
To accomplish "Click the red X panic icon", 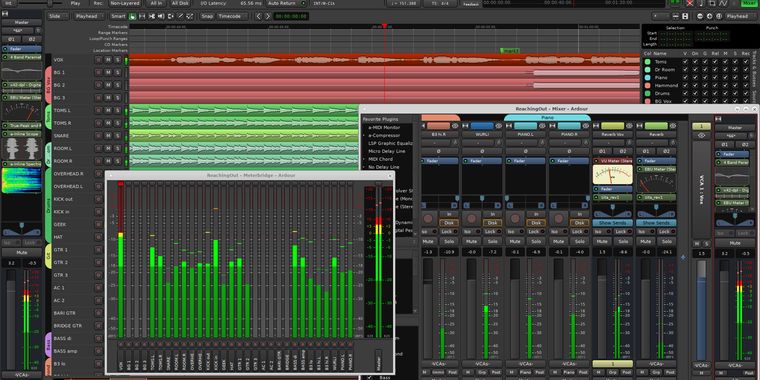I will (690, 3).
